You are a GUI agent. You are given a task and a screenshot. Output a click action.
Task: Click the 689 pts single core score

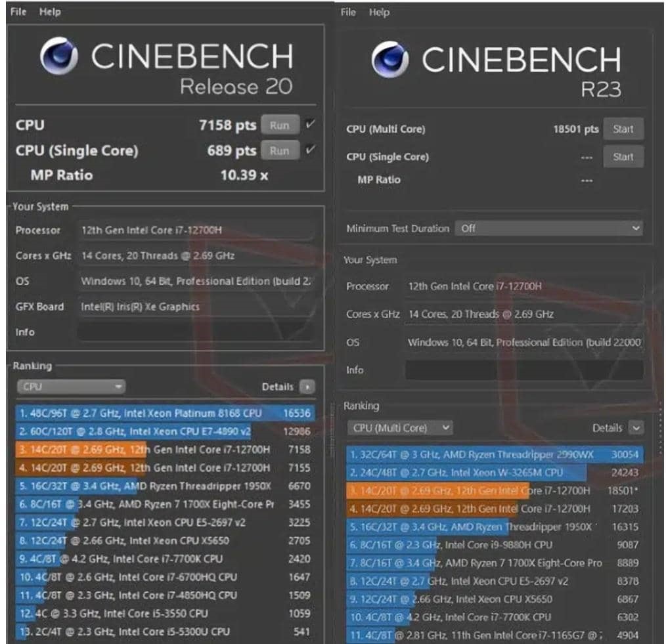tap(232, 151)
